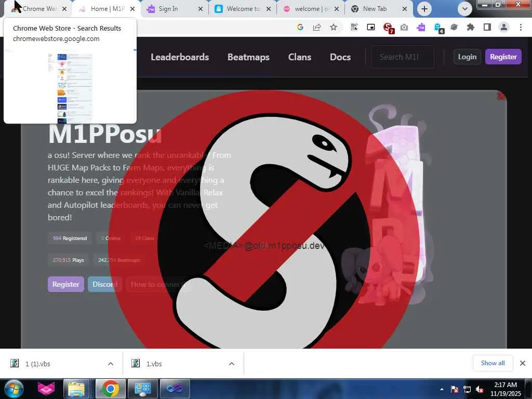The image size is (532, 399).
Task: Show hidden system tray icons
Action: point(442,389)
